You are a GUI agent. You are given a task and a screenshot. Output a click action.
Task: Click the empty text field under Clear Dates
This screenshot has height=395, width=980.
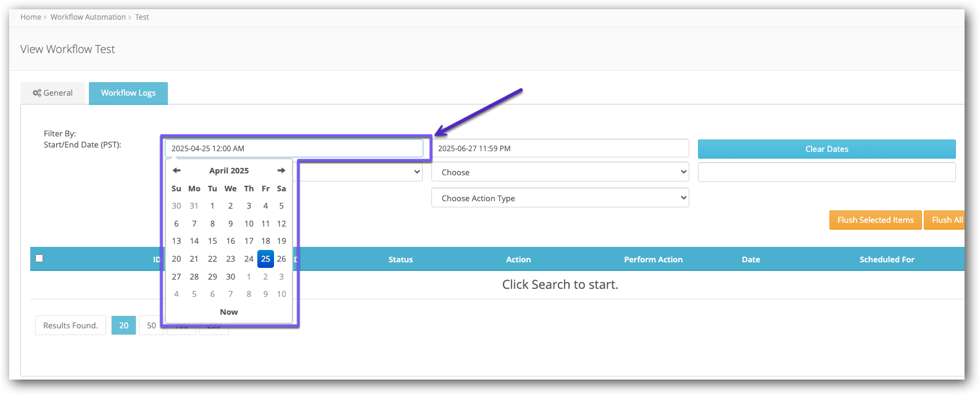coord(827,172)
